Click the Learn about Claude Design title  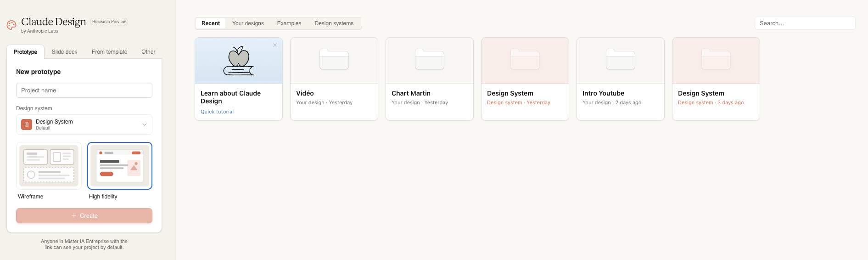(x=230, y=97)
